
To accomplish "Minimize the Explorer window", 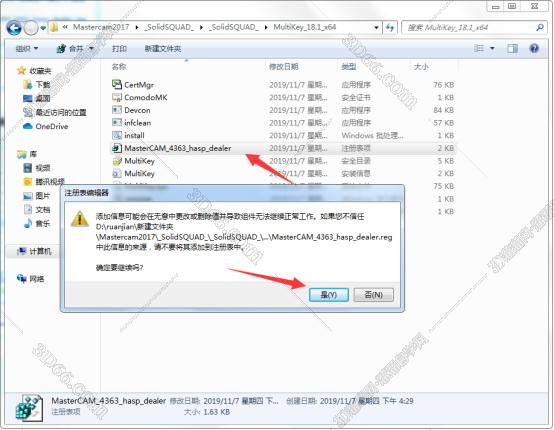I will [x=495, y=7].
